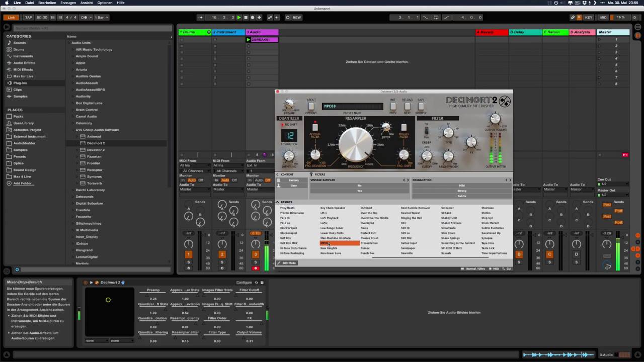The height and width of the screenshot is (362, 644).
Task: Toggle the metronome button
Action: 85,17
